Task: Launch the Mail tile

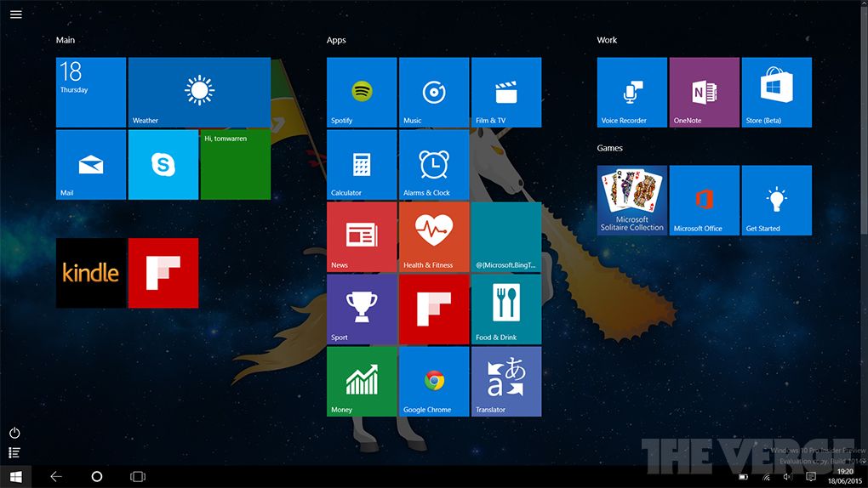Action: click(91, 164)
